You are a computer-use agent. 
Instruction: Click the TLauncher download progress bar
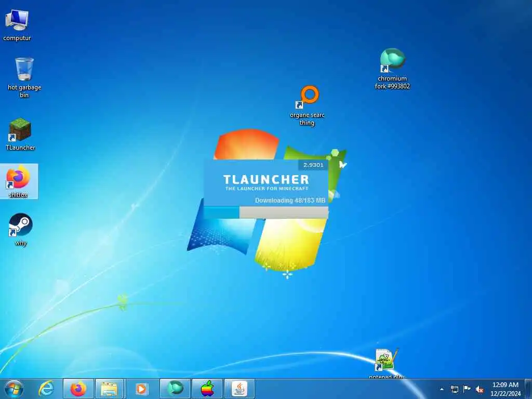(266, 212)
